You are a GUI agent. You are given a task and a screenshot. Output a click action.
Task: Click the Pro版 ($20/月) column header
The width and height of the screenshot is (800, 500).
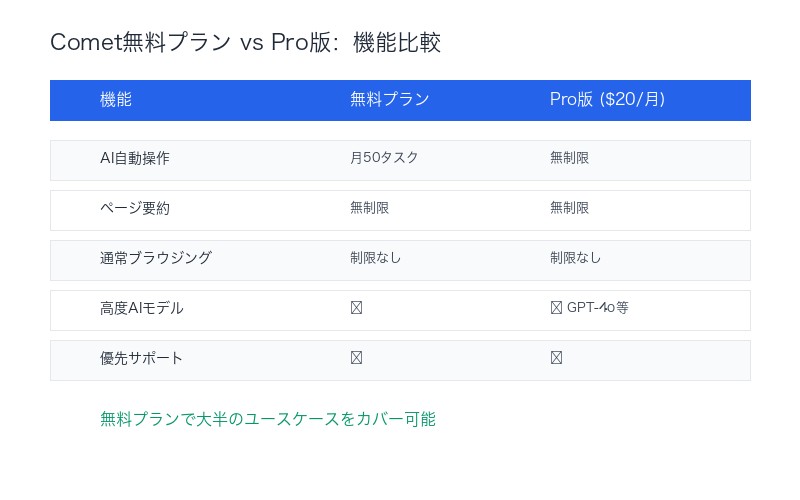click(607, 100)
